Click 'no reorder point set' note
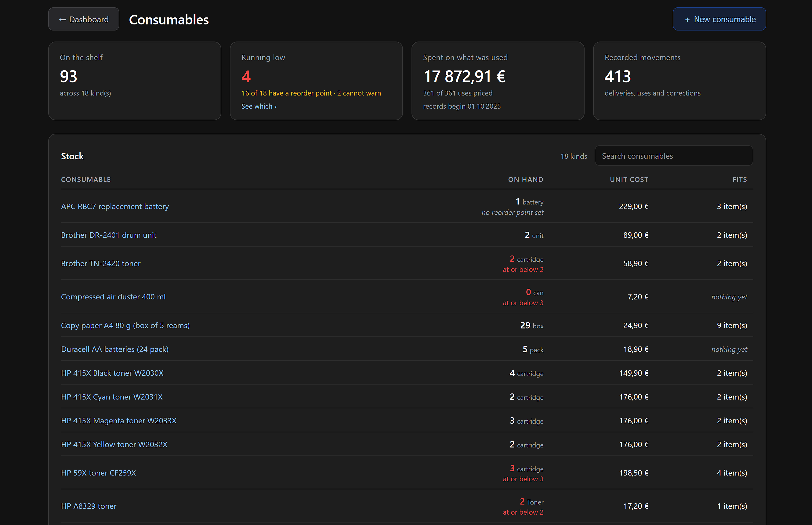Viewport: 812px width, 525px height. tap(512, 212)
